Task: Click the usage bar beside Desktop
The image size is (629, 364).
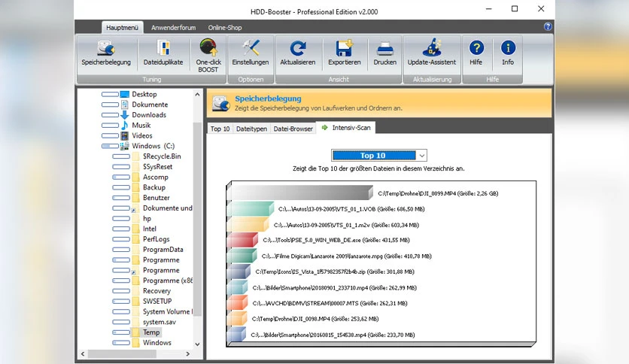Action: (110, 94)
